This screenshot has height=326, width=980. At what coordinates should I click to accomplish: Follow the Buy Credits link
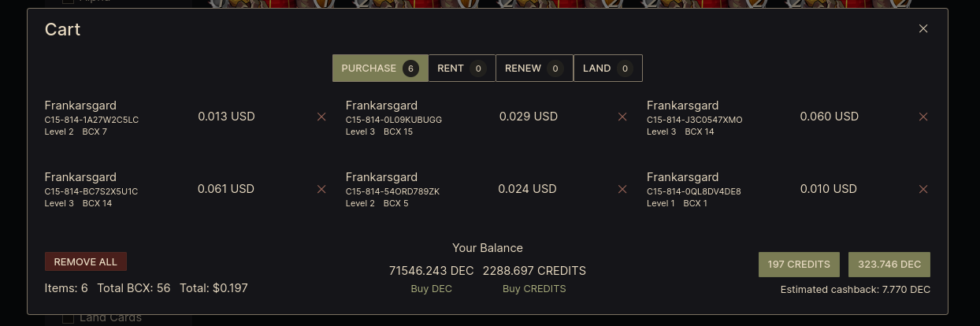[x=534, y=289]
